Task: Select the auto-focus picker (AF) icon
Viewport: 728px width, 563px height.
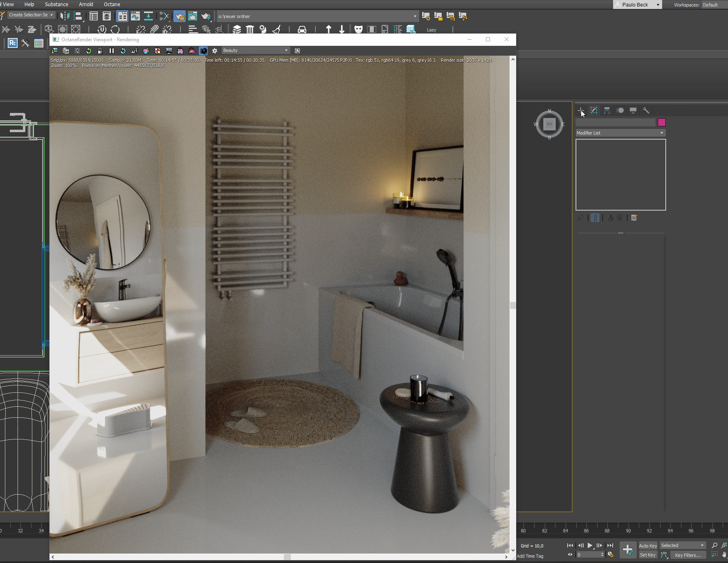Action: [x=135, y=51]
